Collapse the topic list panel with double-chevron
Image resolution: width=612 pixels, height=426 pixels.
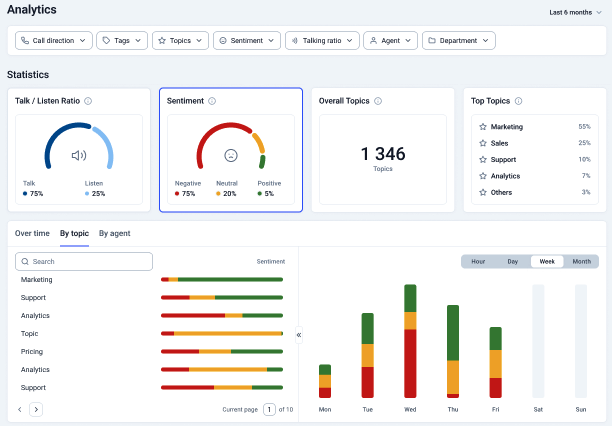click(298, 334)
